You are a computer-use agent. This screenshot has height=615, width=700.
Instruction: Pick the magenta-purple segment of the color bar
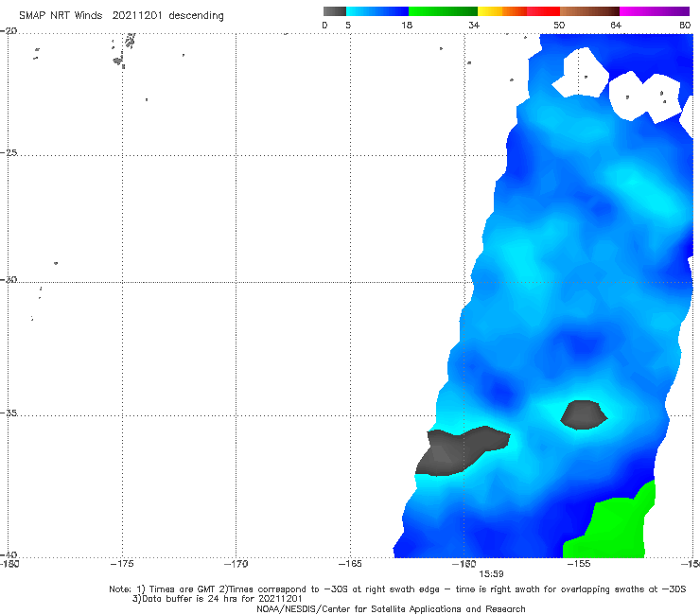click(x=655, y=11)
